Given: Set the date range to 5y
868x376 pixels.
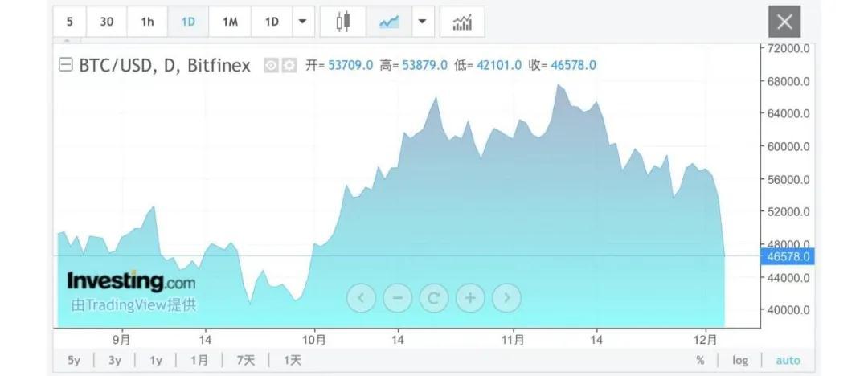Looking at the screenshot, I should point(74,360).
